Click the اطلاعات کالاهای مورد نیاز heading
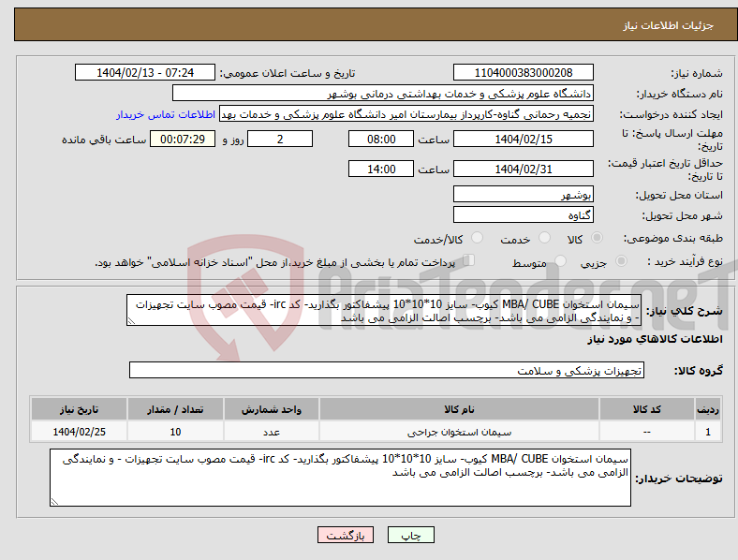 655,339
